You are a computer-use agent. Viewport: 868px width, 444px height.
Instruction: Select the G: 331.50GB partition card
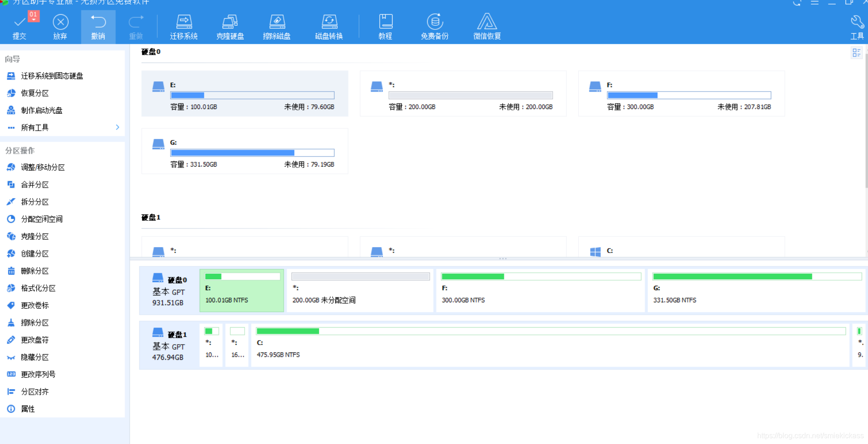pyautogui.click(x=245, y=151)
